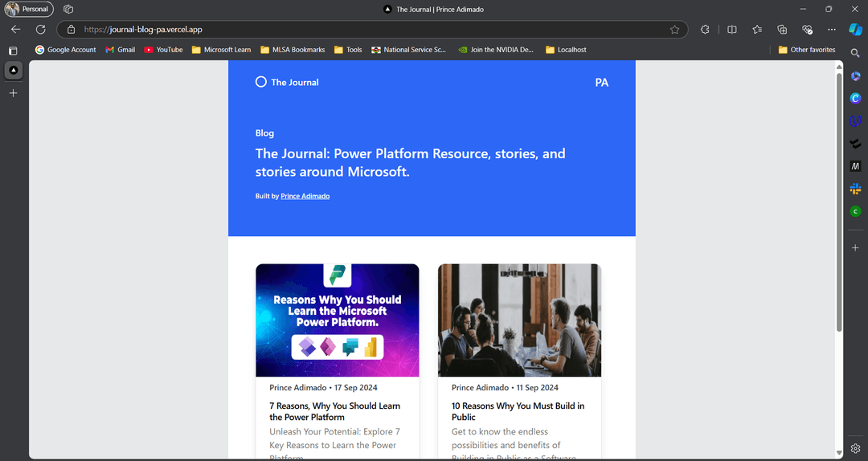Open Settings and more menu

tap(832, 30)
